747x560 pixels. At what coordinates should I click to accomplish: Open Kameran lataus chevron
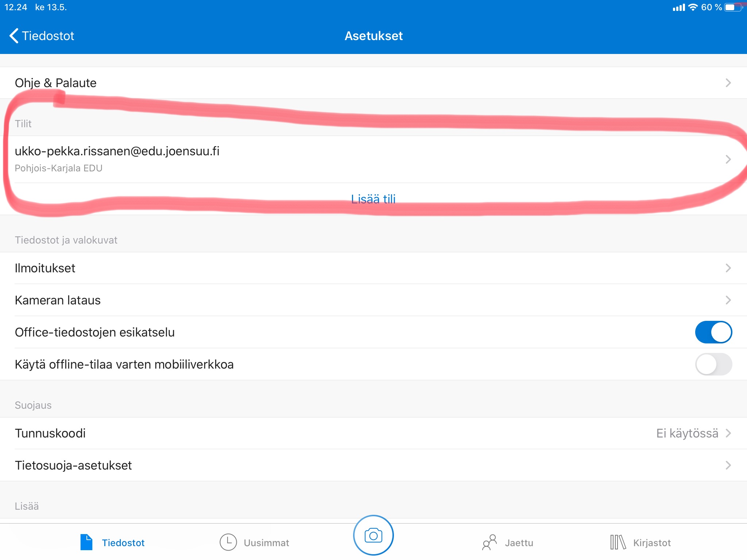point(728,300)
